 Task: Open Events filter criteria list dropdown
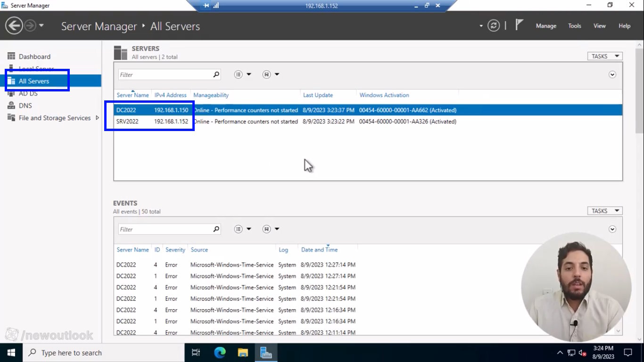pyautogui.click(x=243, y=229)
